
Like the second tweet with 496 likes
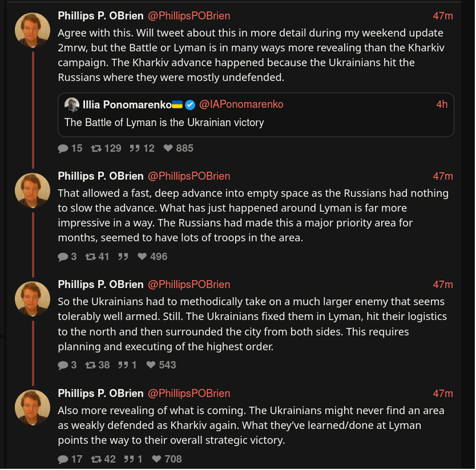(143, 256)
